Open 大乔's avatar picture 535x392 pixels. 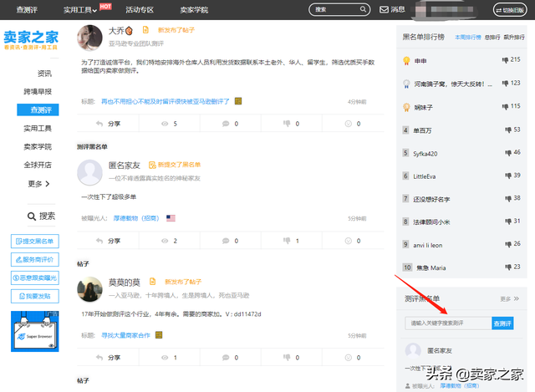[x=89, y=38]
